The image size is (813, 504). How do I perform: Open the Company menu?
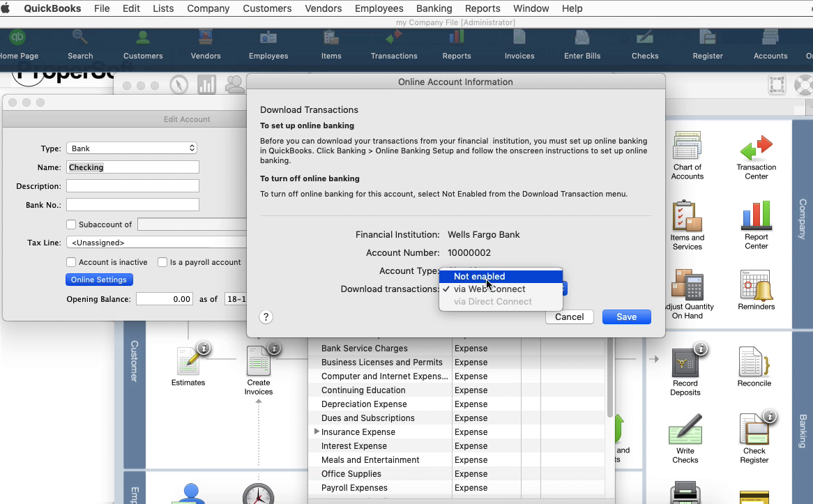208,8
